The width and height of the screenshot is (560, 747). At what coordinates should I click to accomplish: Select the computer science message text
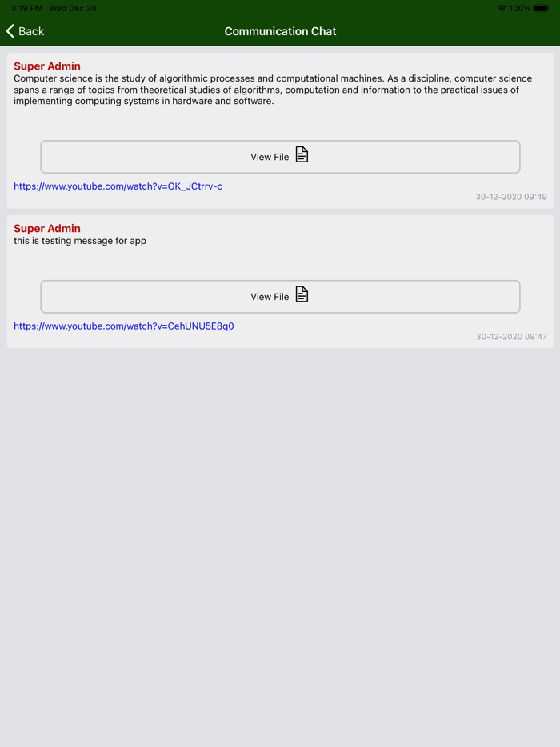[273, 90]
